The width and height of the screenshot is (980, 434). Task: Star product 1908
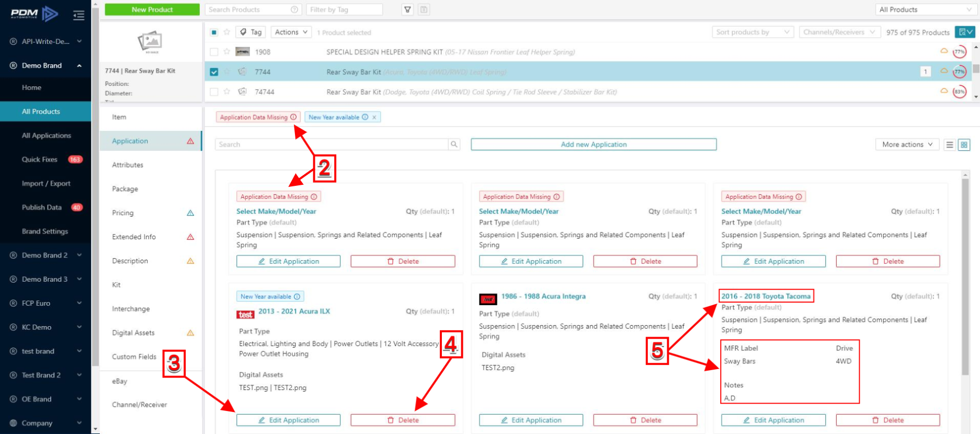coord(226,52)
